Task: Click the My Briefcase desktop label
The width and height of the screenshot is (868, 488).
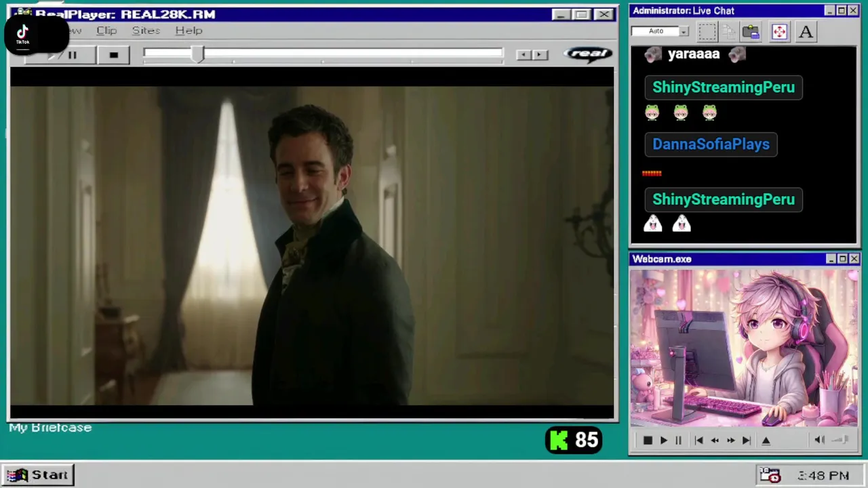Action: tap(50, 428)
